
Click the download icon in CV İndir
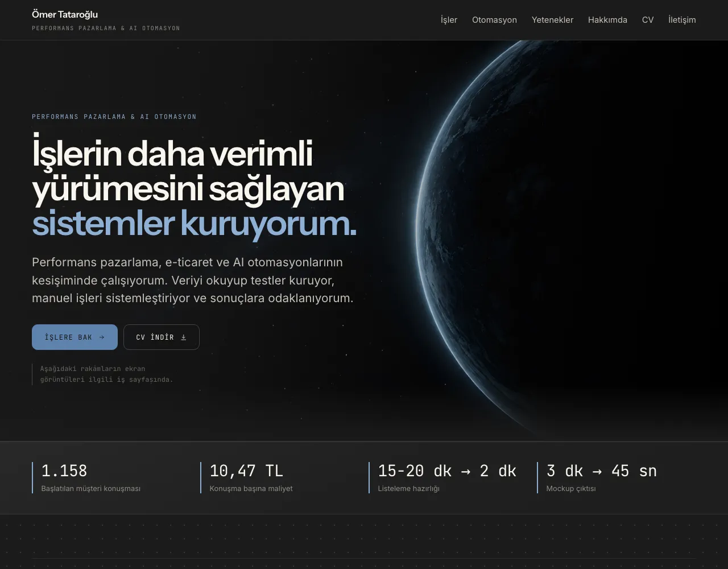[x=184, y=337]
